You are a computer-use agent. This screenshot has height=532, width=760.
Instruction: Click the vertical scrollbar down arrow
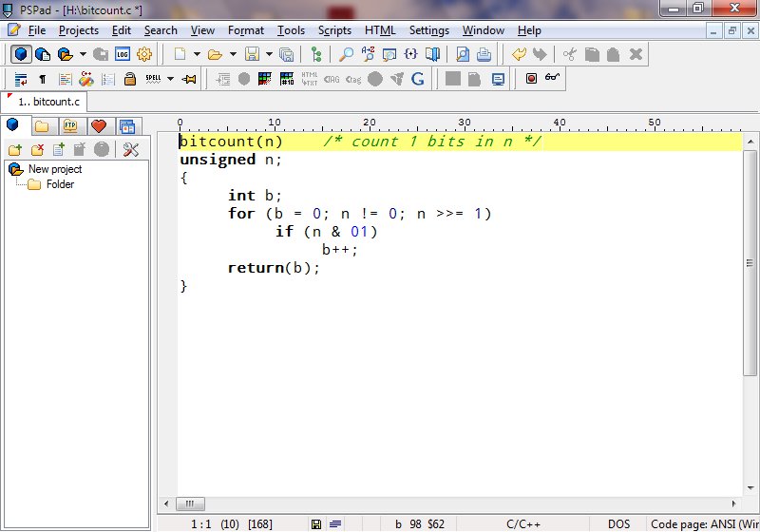click(750, 487)
